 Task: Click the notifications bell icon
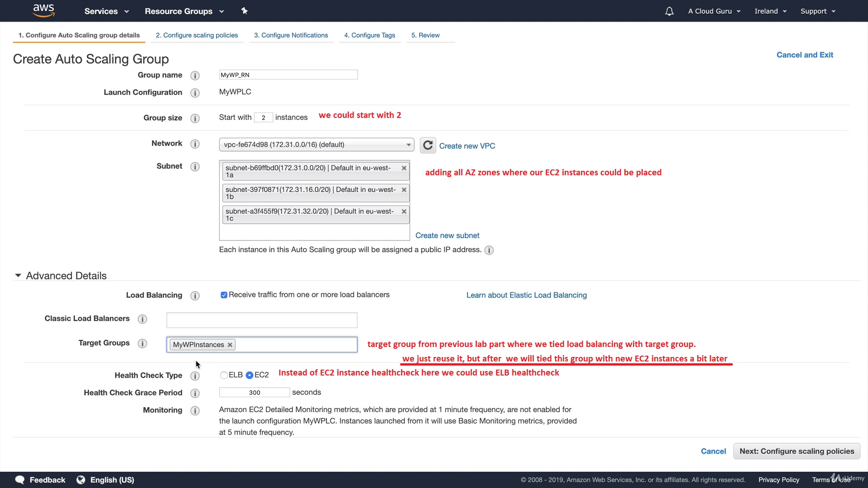pyautogui.click(x=669, y=11)
